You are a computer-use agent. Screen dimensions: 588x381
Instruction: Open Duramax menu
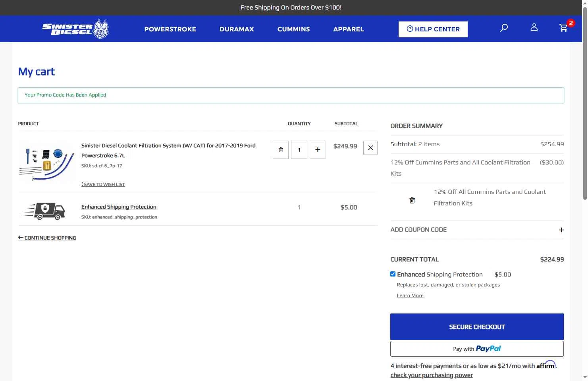[x=237, y=29]
